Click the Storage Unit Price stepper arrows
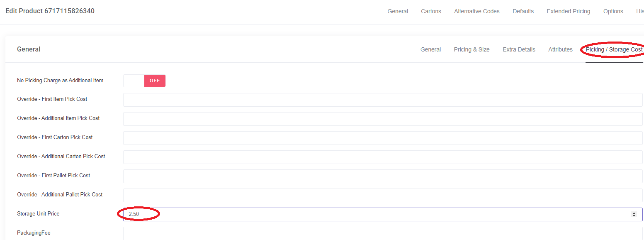644x240 pixels. click(x=634, y=214)
